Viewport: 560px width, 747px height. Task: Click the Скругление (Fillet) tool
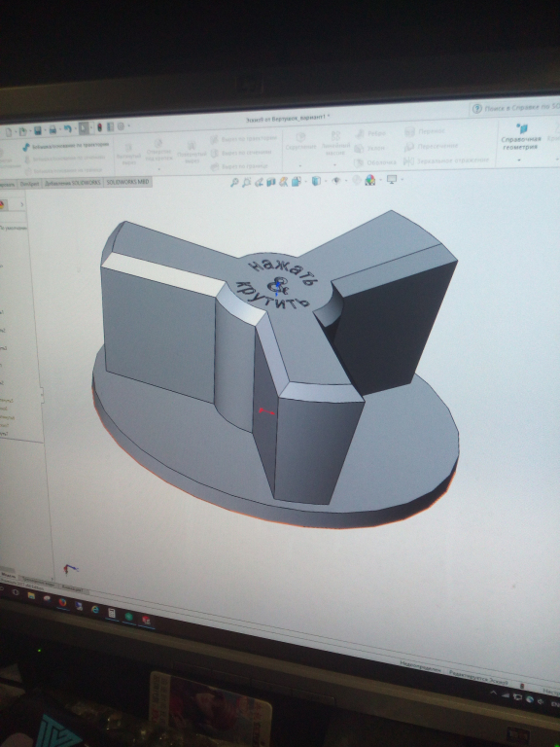tap(300, 141)
